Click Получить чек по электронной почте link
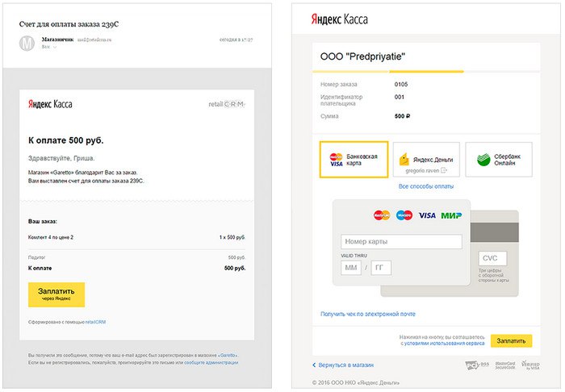 [x=368, y=314]
